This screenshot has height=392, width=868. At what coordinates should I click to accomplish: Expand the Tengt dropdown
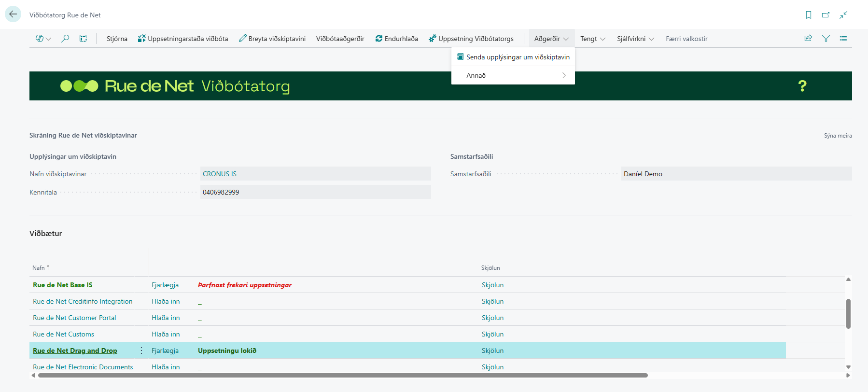coord(592,39)
